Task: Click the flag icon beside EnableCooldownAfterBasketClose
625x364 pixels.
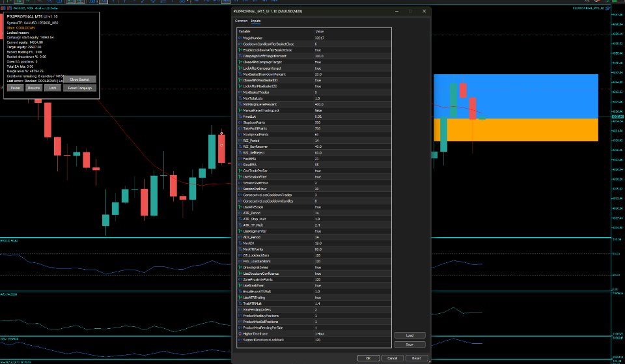Action: (x=240, y=50)
